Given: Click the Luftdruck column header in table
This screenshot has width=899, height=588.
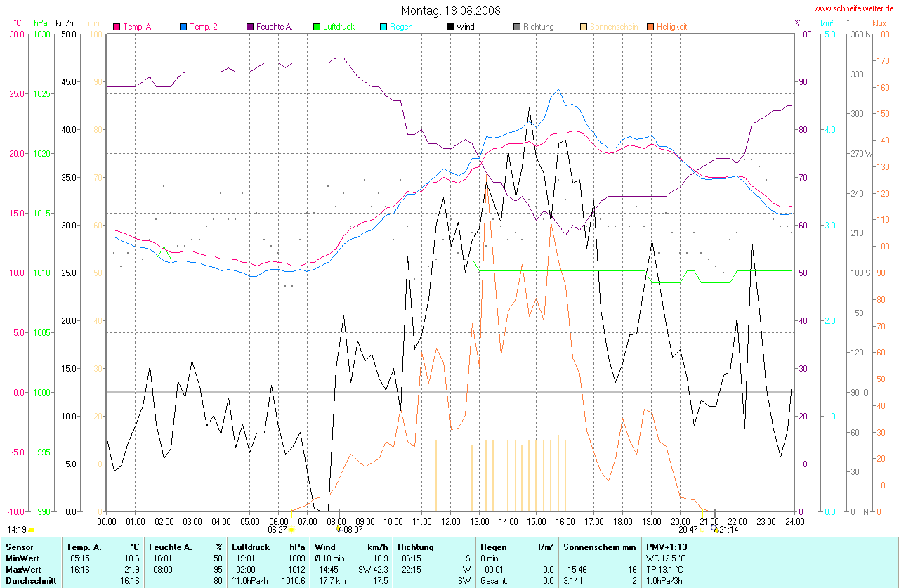Looking at the screenshot, I should click(x=251, y=547).
